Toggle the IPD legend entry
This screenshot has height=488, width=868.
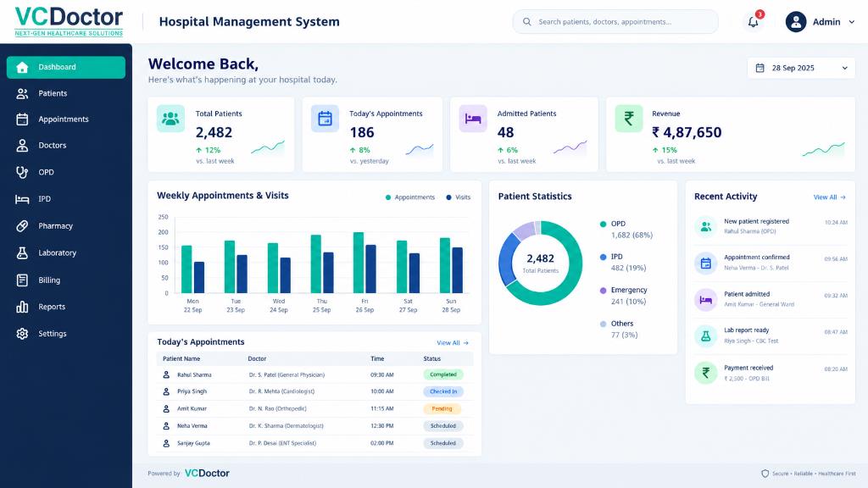(623, 263)
